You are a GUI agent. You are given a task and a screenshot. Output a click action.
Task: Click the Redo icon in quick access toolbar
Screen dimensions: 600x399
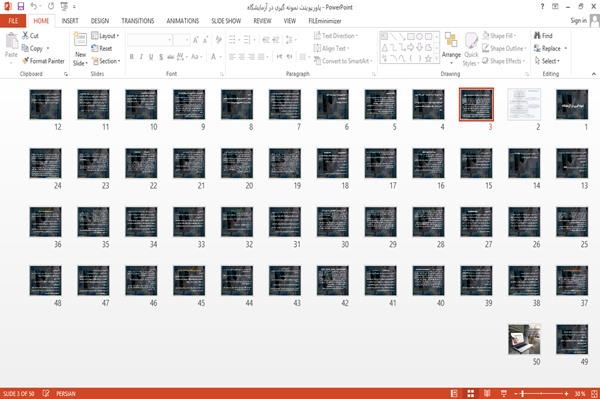point(51,6)
